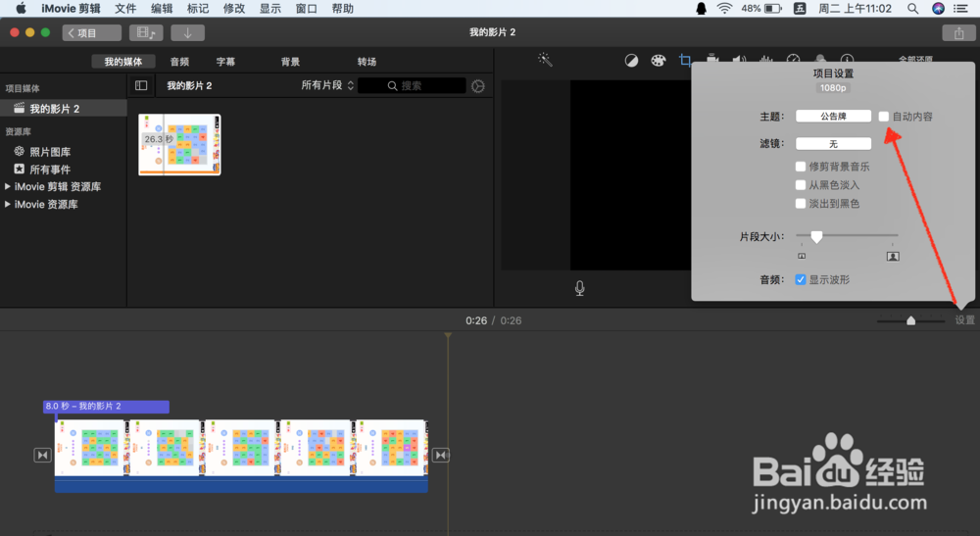The width and height of the screenshot is (980, 536).
Task: Open the 修改 menu
Action: click(x=234, y=9)
